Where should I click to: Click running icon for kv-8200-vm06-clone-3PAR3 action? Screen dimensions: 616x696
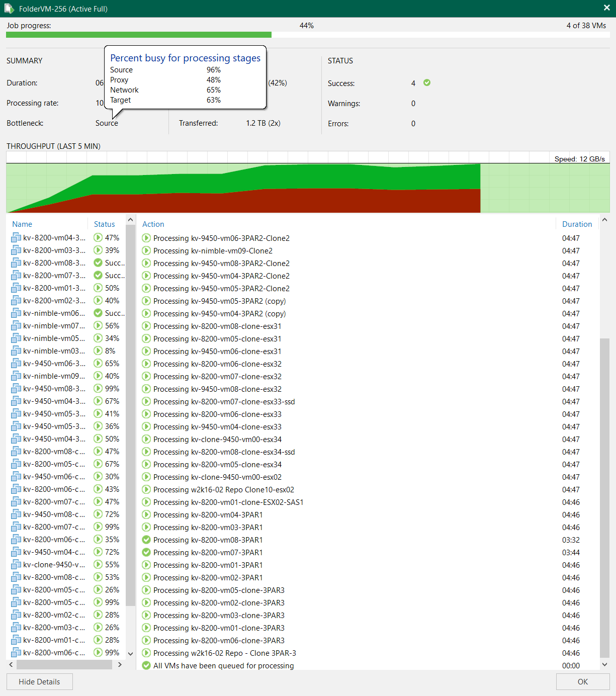146,640
